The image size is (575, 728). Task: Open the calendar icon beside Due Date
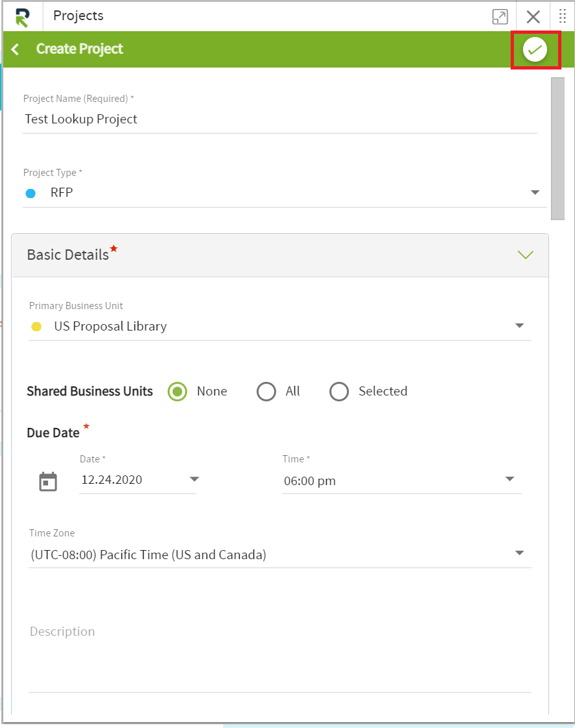(48, 481)
